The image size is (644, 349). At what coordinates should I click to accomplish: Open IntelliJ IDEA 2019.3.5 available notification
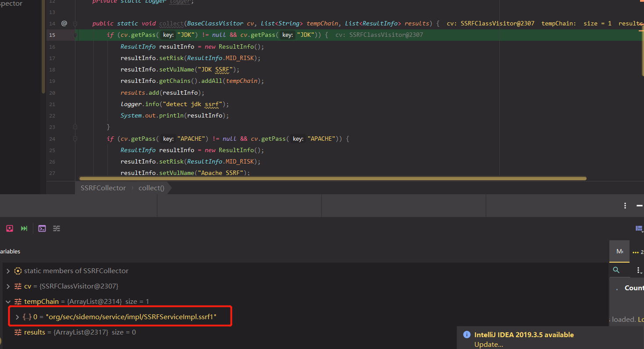(x=524, y=335)
